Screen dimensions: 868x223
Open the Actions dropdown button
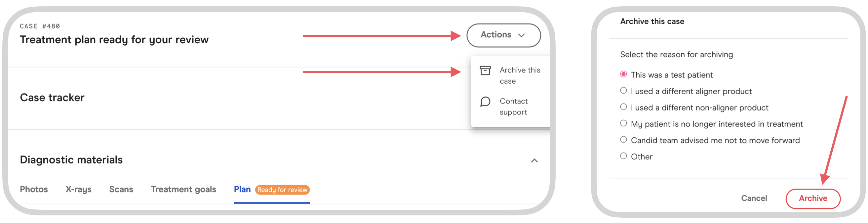click(x=503, y=35)
